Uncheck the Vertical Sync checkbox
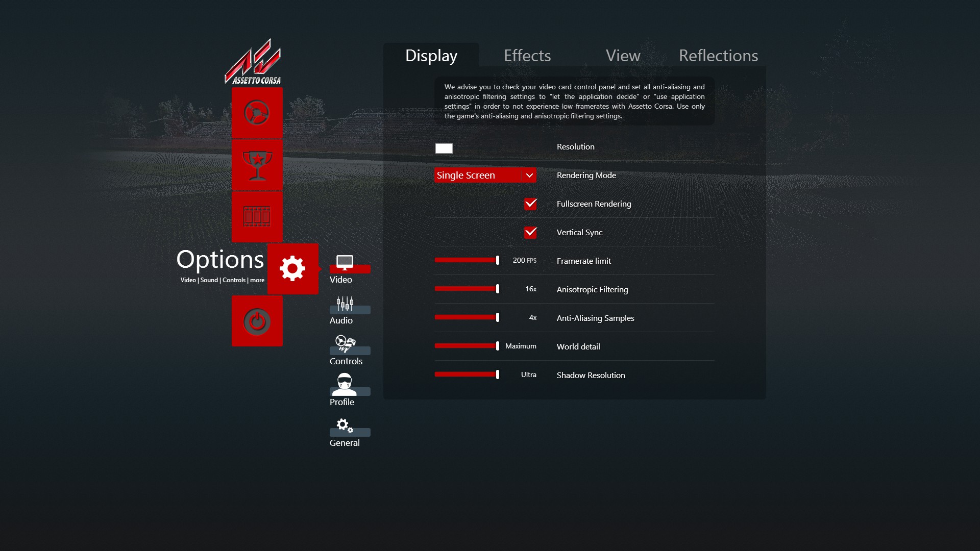980x551 pixels. pos(530,233)
